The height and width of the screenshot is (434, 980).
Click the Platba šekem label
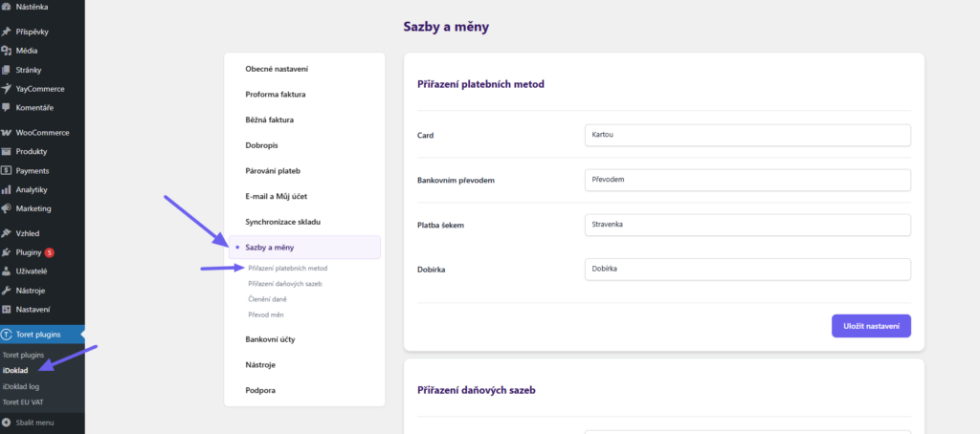pos(440,226)
